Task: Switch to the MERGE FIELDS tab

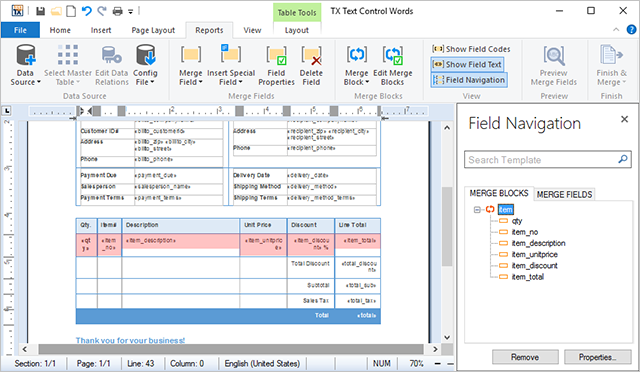Action: 564,195
